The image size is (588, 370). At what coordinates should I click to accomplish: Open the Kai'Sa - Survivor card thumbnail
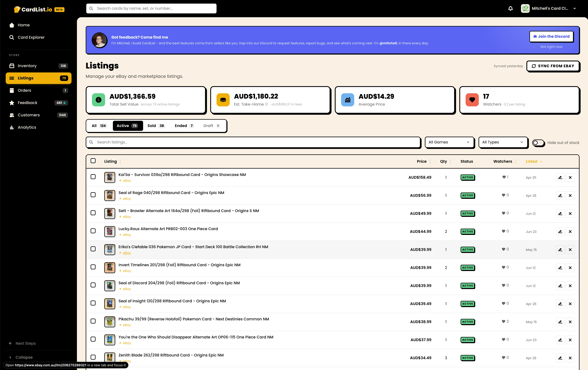click(x=110, y=178)
